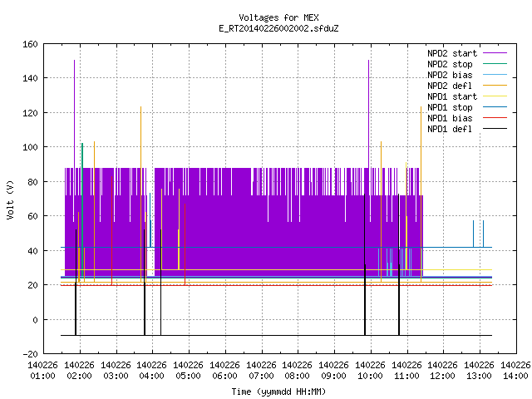Click the x-axis tick label 12:00

(x=443, y=376)
